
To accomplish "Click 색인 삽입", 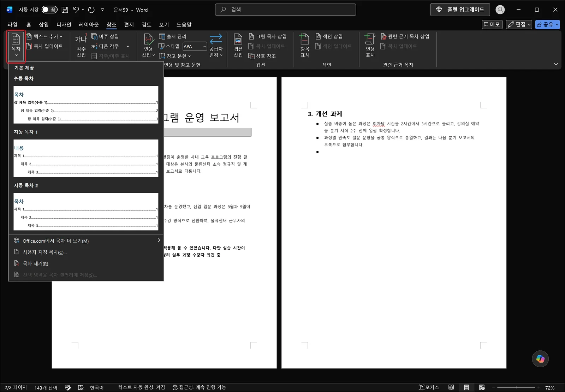I will [329, 36].
